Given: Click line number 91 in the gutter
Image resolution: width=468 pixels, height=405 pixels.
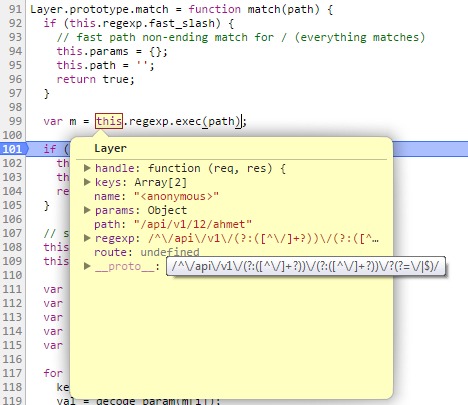Looking at the screenshot, I should pos(15,9).
